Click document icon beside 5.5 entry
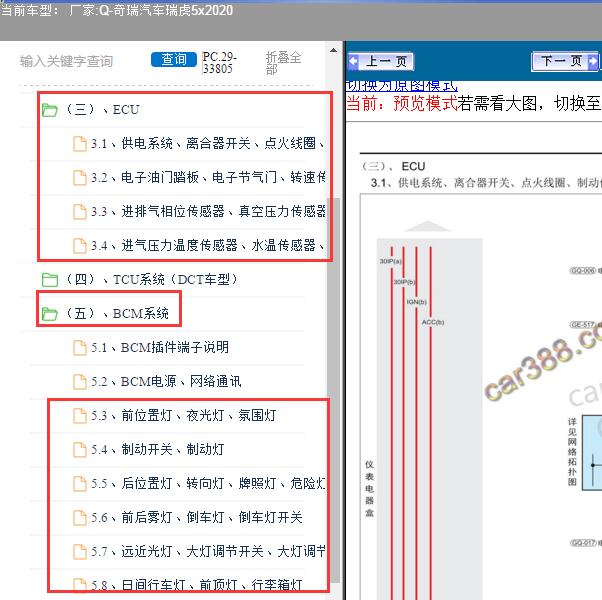Viewport: 602px width, 600px height. 80,484
